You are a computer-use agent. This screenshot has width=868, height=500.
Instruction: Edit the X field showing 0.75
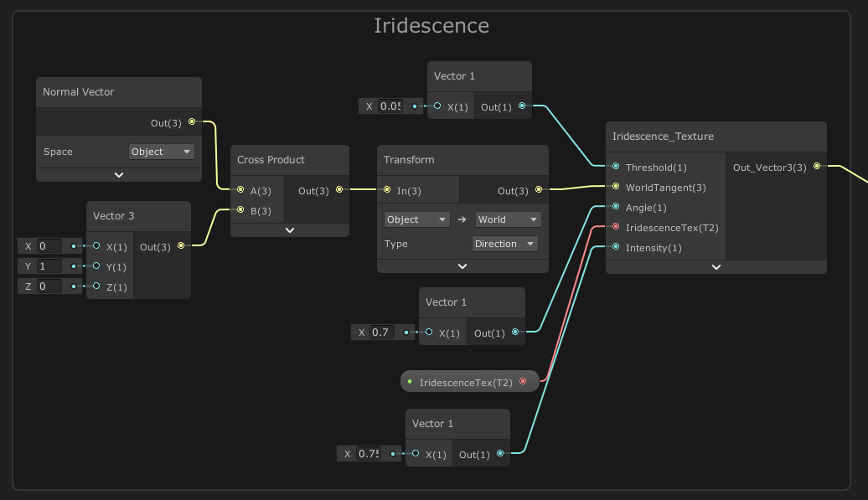click(369, 454)
